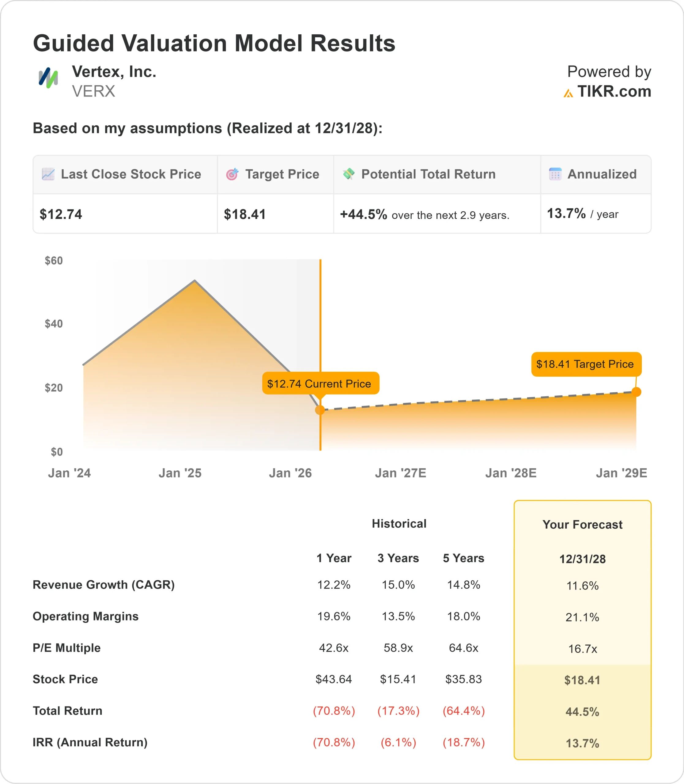Click the VERX ticker symbol

pos(93,92)
